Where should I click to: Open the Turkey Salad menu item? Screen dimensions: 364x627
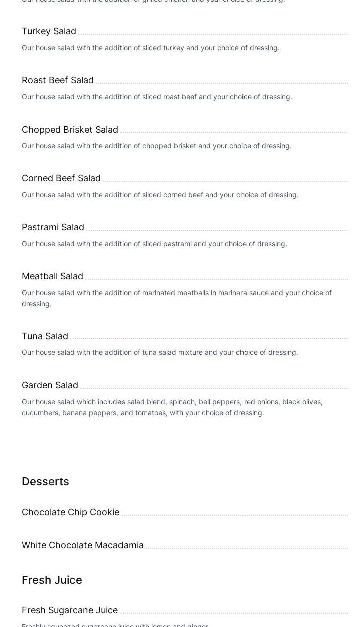pos(49,31)
